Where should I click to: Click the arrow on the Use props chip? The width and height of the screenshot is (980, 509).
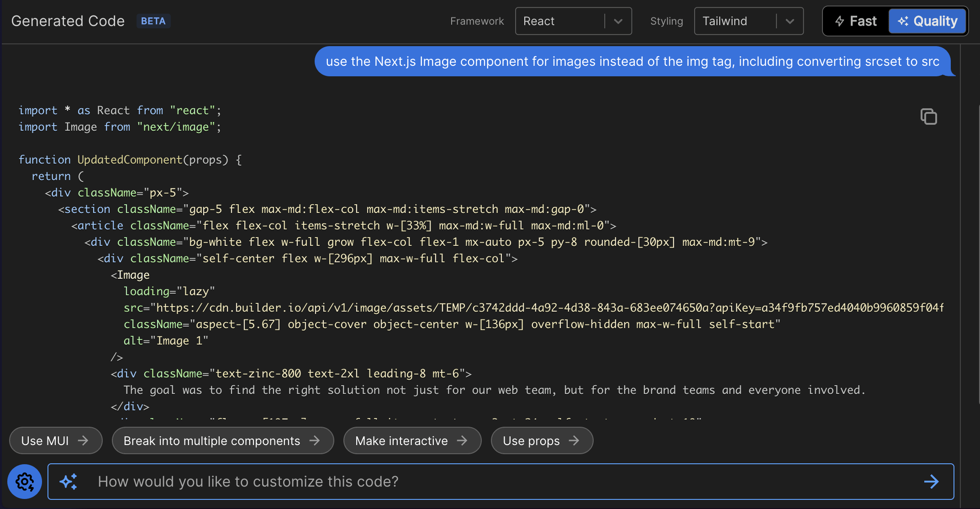[574, 440]
